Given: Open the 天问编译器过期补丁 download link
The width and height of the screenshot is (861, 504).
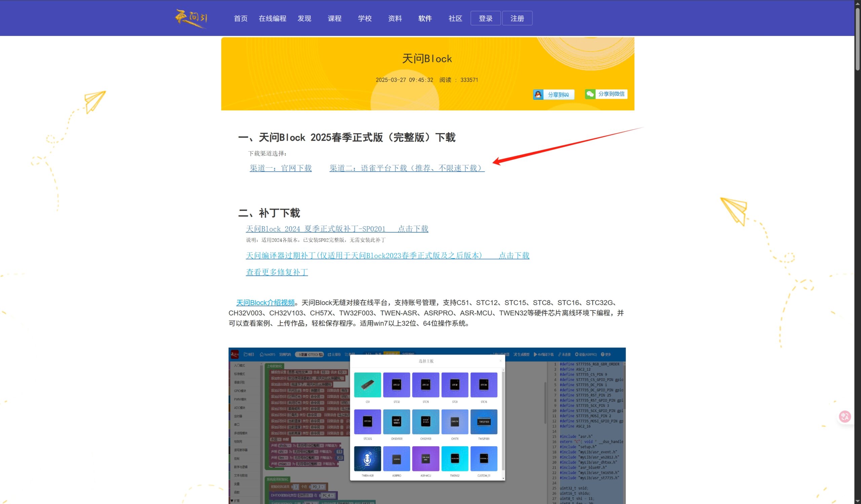Looking at the screenshot, I should click(387, 255).
